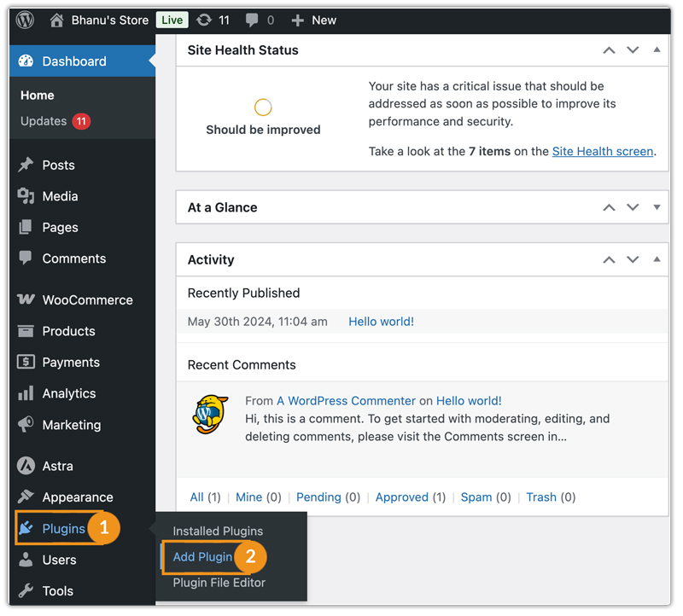The height and width of the screenshot is (616, 683).
Task: Select the Pages sidebar icon
Action: pyautogui.click(x=26, y=227)
